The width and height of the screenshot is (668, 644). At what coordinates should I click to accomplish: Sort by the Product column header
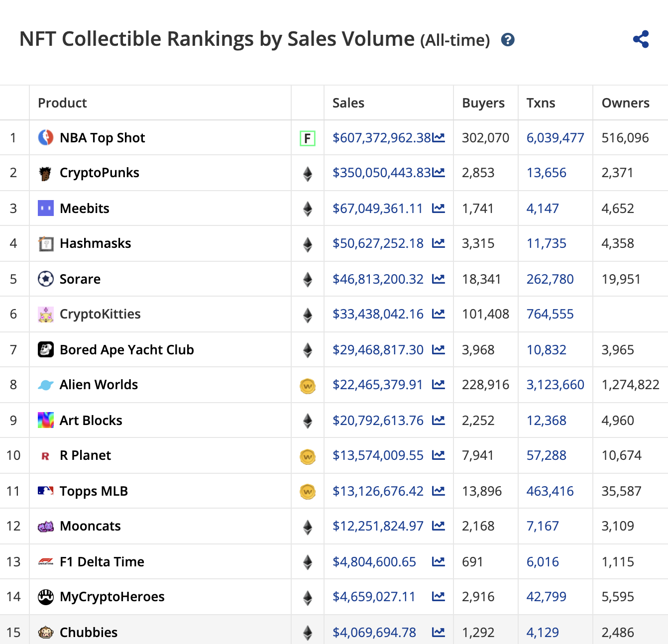(x=62, y=103)
